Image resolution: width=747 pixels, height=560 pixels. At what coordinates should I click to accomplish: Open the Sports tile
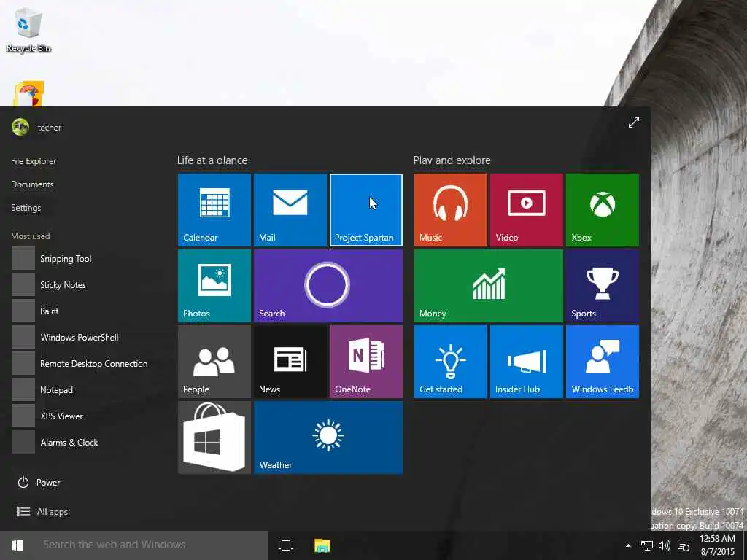[x=602, y=286]
